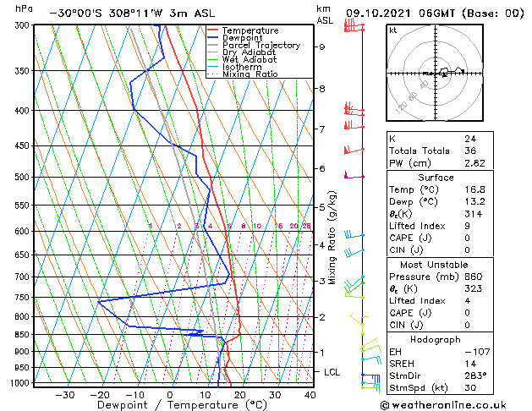Click surface Dewp value 13.2

tap(474, 201)
